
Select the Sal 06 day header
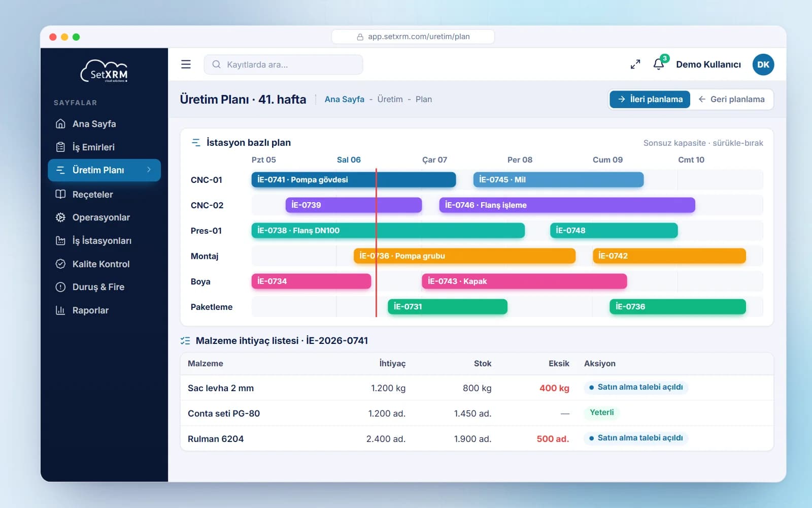point(349,160)
